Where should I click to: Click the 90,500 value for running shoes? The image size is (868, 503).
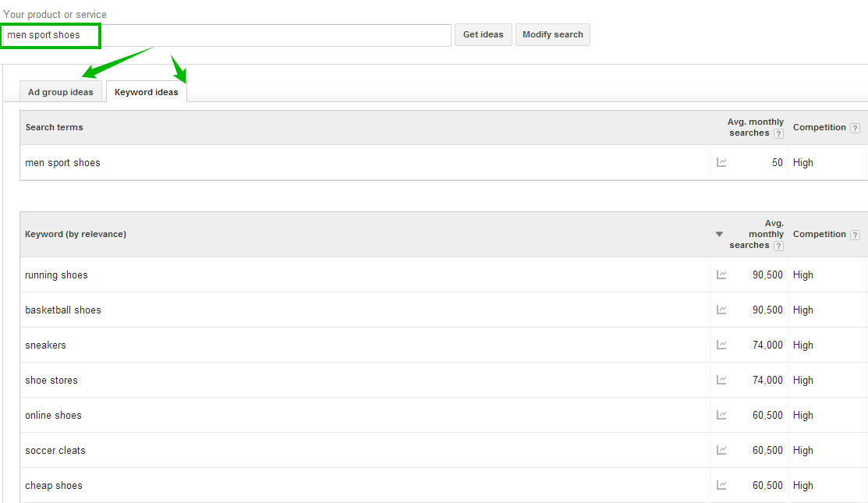click(767, 275)
